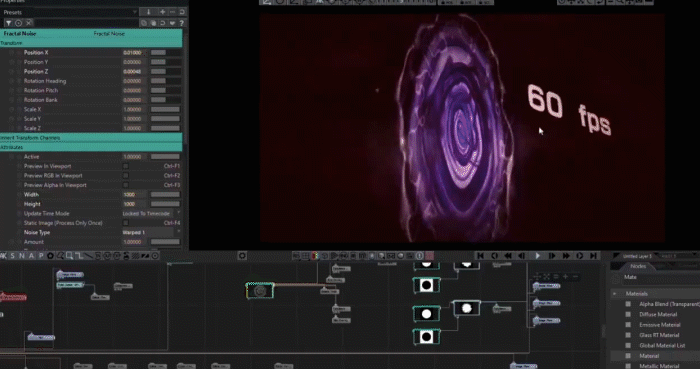Image resolution: width=700 pixels, height=369 pixels.
Task: Click the filter funnel icon in Properties
Action: (8, 23)
